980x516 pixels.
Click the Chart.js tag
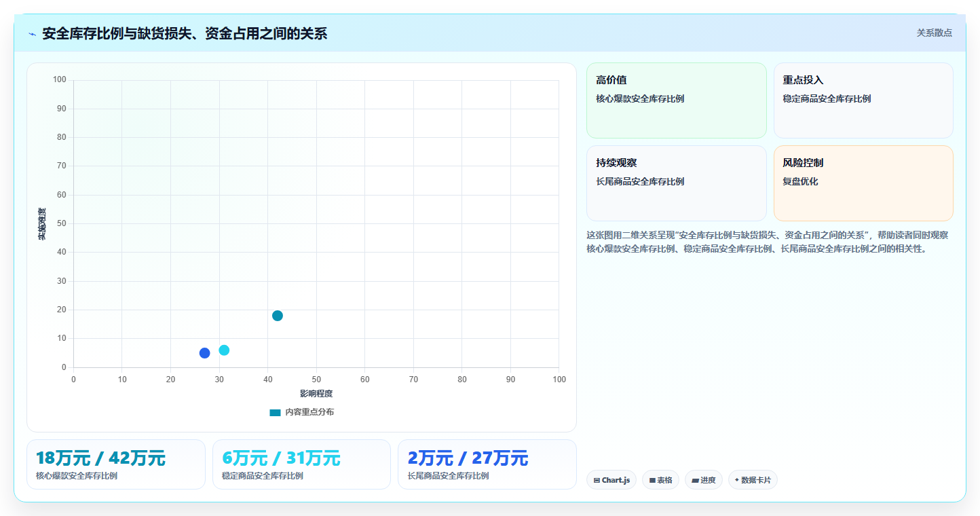(x=611, y=480)
